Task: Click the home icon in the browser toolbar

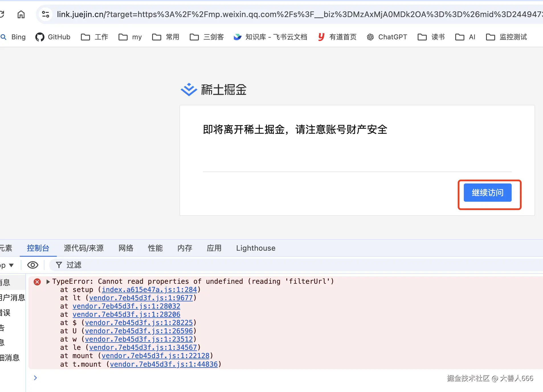Action: click(21, 14)
